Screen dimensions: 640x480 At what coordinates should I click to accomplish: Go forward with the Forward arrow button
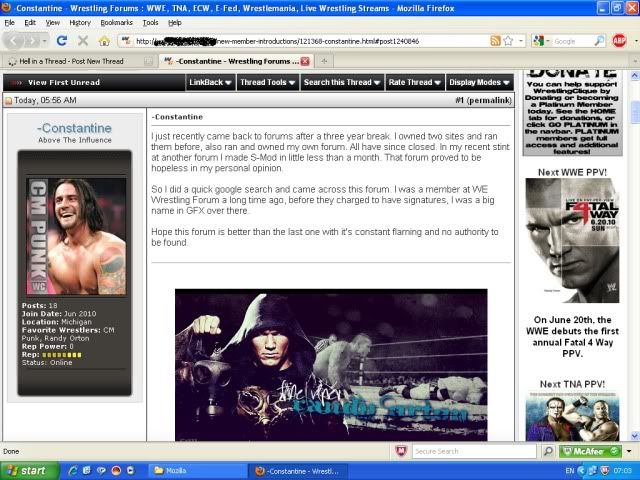(x=31, y=41)
